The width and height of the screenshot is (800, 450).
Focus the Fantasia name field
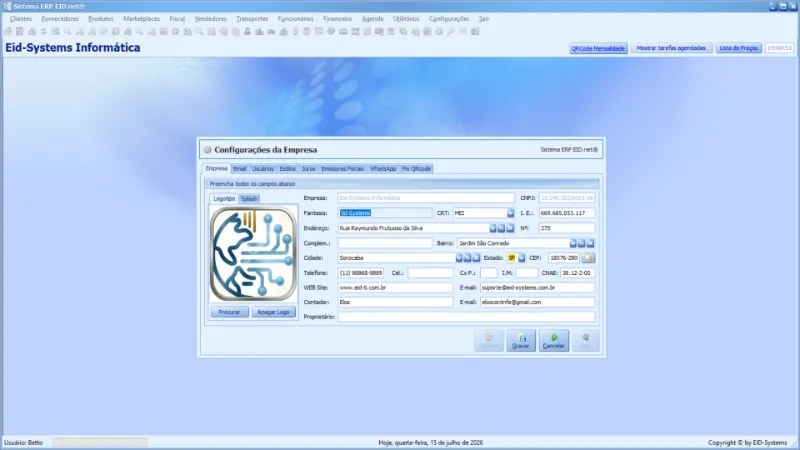[x=385, y=213]
